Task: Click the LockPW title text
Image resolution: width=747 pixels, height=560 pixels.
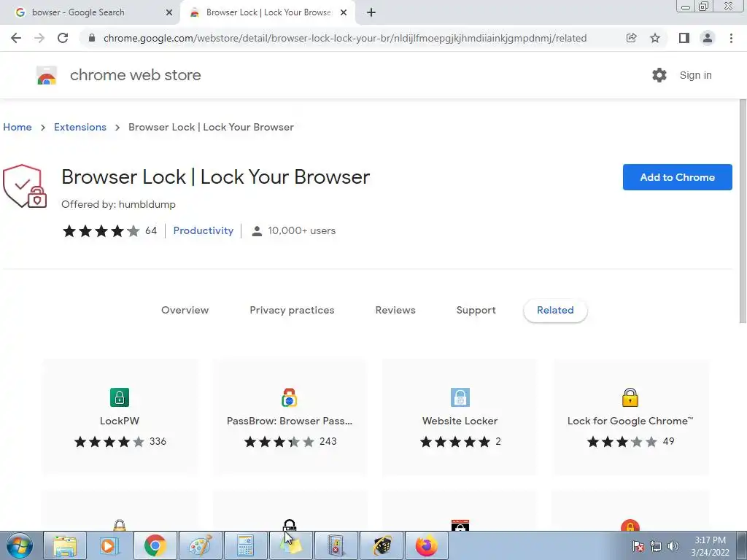Action: pos(120,421)
